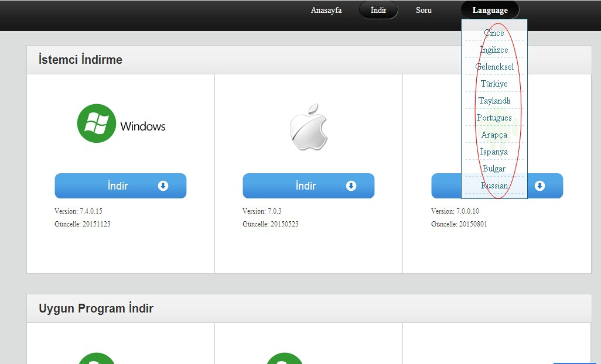Image resolution: width=601 pixels, height=364 pixels.
Task: Download the Windows client with İndir
Action: (x=120, y=186)
